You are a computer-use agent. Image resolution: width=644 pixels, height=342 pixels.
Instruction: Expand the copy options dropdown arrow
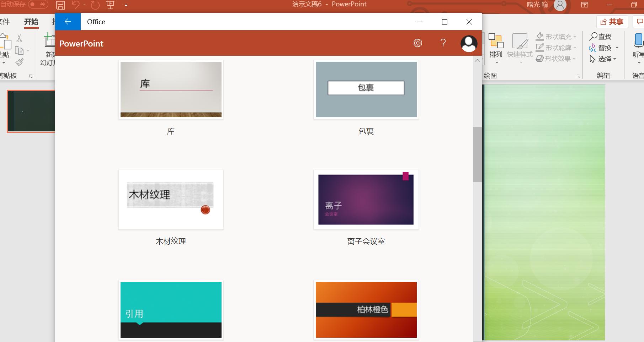[x=28, y=51]
